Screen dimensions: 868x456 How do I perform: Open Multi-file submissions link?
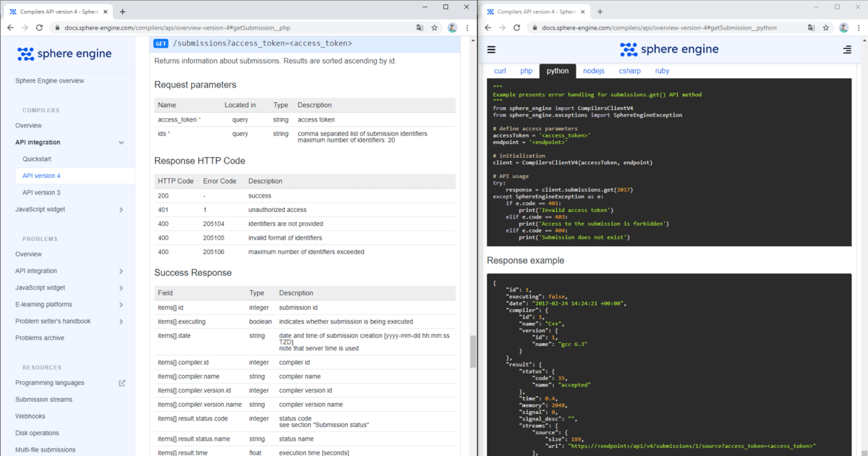(47, 449)
